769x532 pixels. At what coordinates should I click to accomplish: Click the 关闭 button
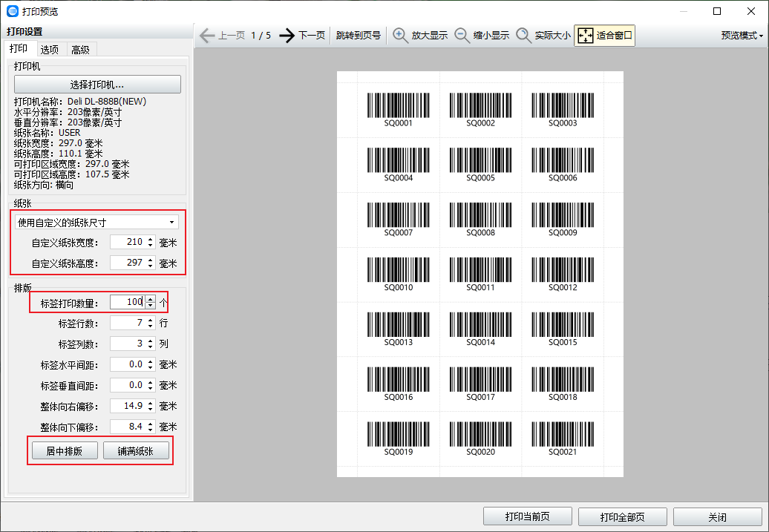tap(717, 517)
